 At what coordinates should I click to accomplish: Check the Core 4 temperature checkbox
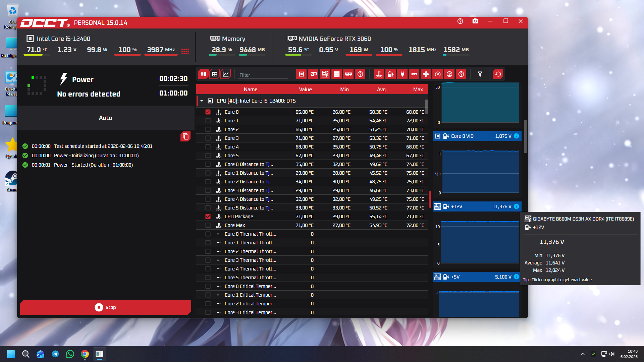(208, 147)
